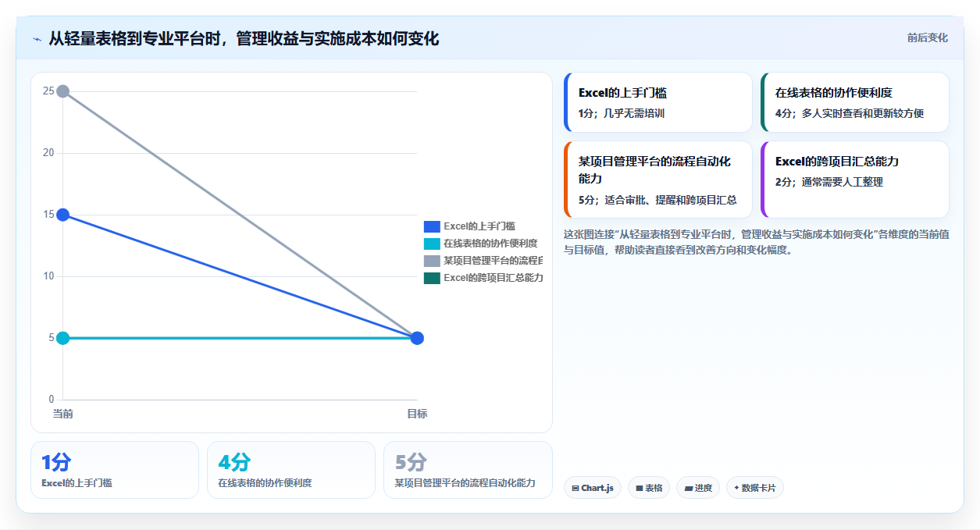
Task: Click the 数据卡片 tag chip
Action: (755, 488)
